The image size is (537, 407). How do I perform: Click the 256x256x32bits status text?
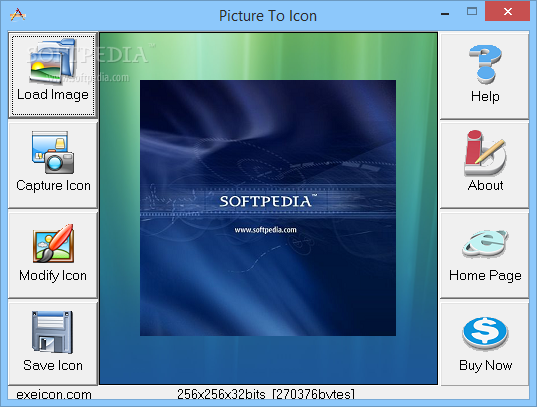point(266,394)
